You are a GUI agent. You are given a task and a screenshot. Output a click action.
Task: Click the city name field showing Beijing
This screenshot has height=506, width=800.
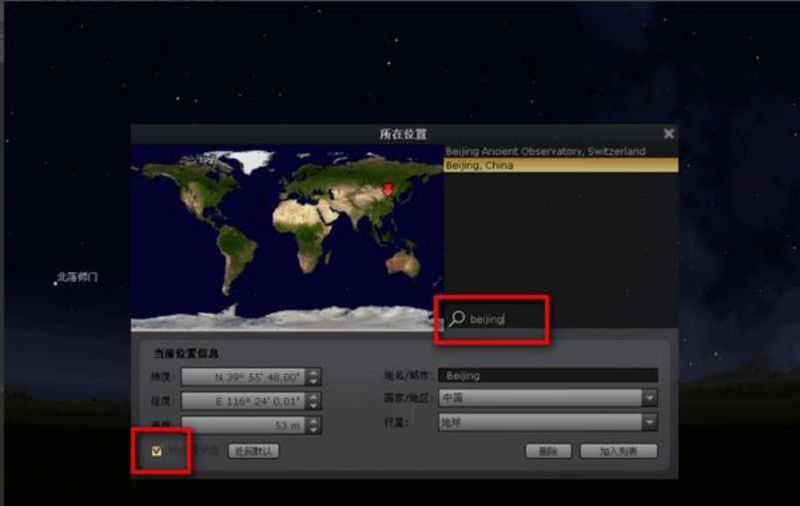[x=548, y=375]
